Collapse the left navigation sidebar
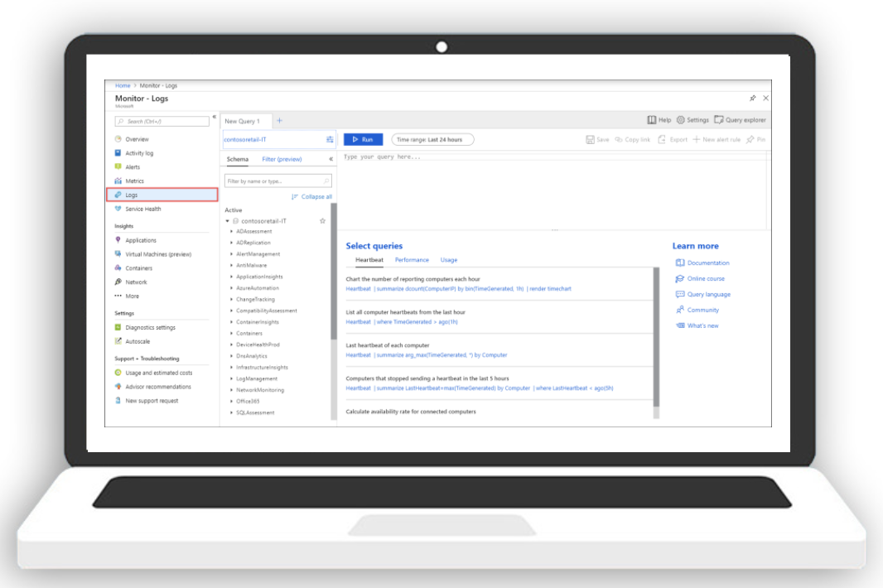883x588 pixels. pyautogui.click(x=214, y=117)
